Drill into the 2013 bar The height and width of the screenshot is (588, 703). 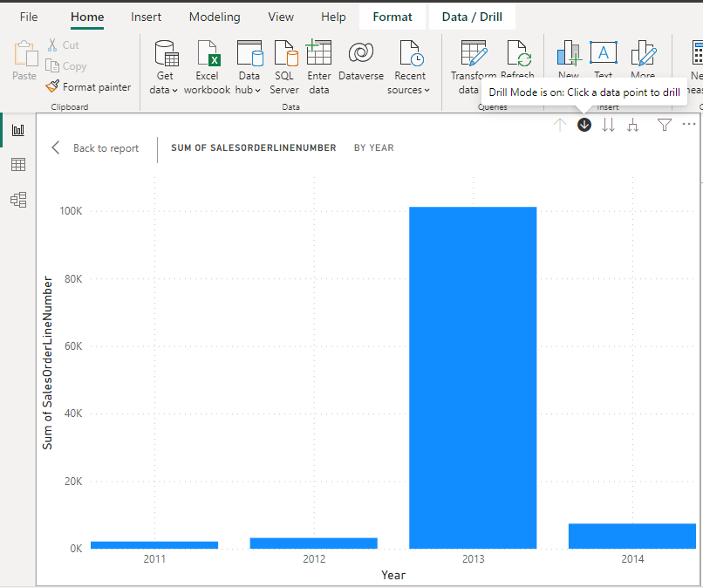coord(473,378)
